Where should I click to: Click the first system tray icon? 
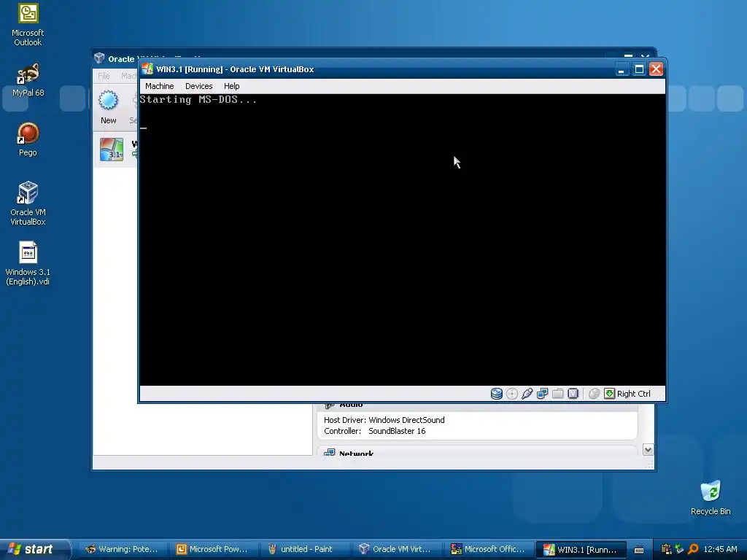point(666,549)
